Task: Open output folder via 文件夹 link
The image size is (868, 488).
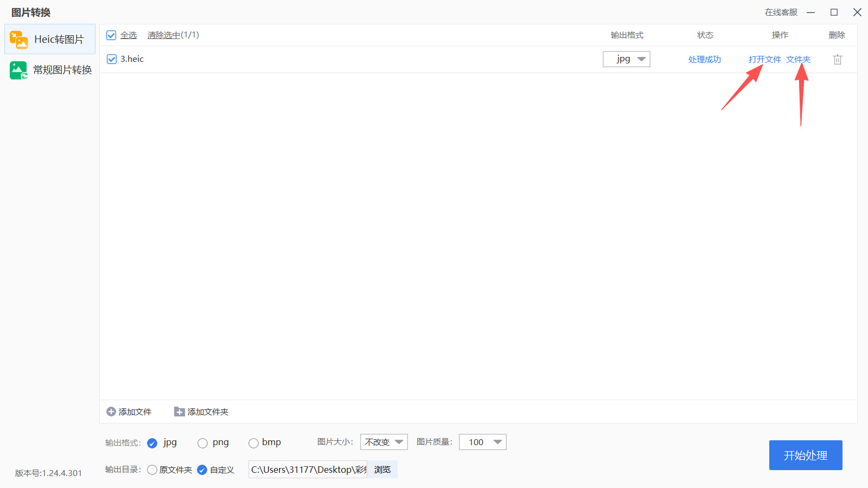Action: (799, 60)
